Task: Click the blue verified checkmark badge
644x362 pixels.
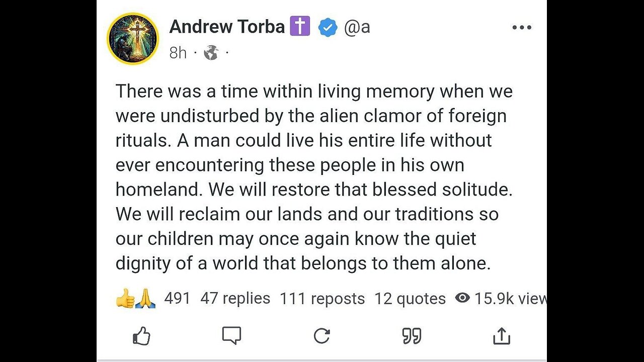Action: coord(328,27)
